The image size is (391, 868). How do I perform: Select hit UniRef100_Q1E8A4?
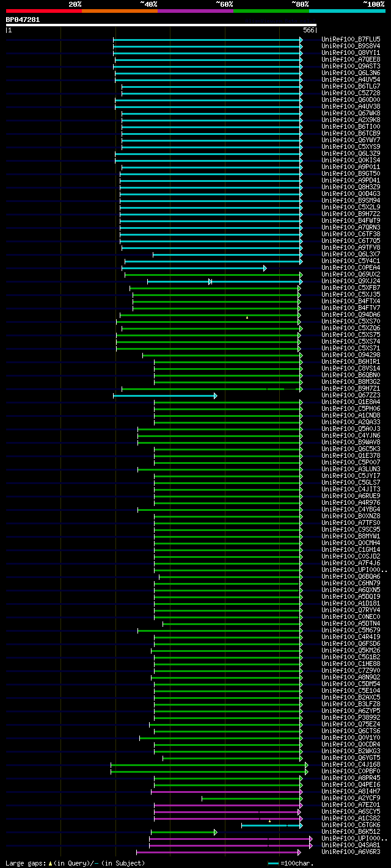pos(351,402)
